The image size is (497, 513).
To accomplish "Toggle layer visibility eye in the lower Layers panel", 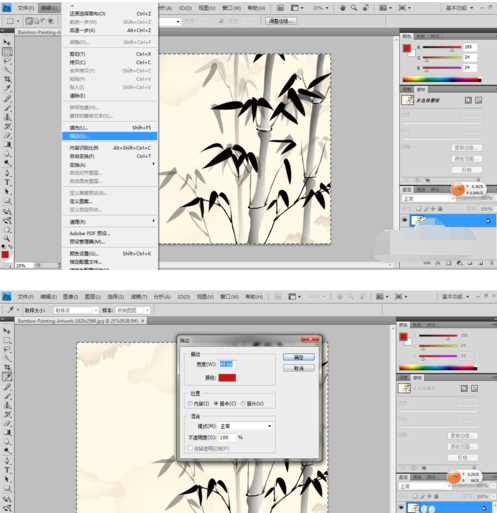I will (401, 508).
